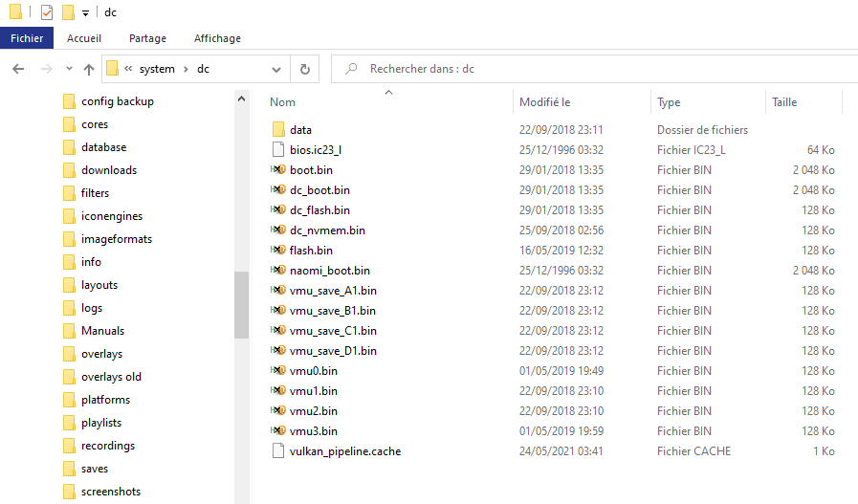Click the search box Rechercher dans : dc

[594, 69]
